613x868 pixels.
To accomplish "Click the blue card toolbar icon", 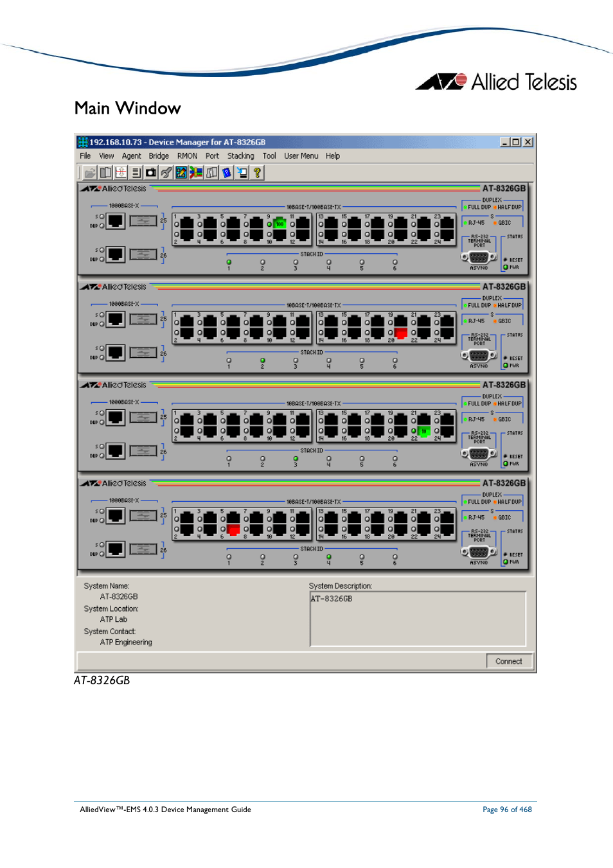I will click(x=227, y=173).
